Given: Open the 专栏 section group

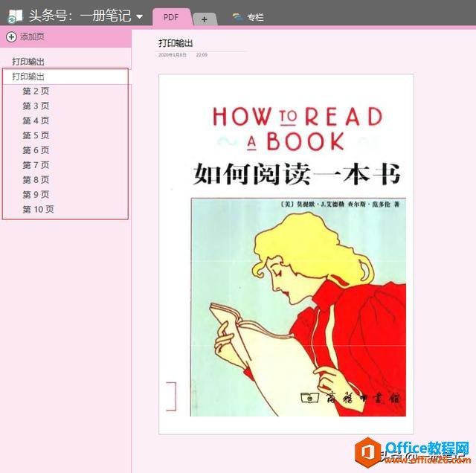Looking at the screenshot, I should [x=248, y=17].
